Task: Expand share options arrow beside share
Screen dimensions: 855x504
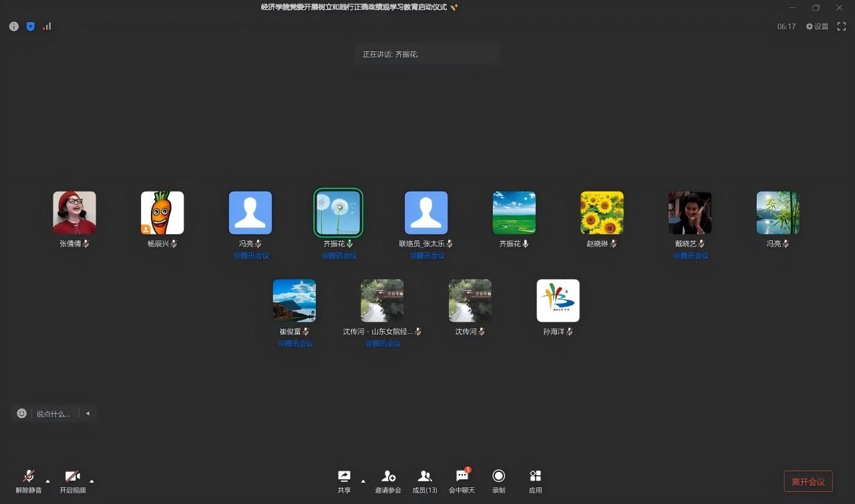Action: point(363,481)
